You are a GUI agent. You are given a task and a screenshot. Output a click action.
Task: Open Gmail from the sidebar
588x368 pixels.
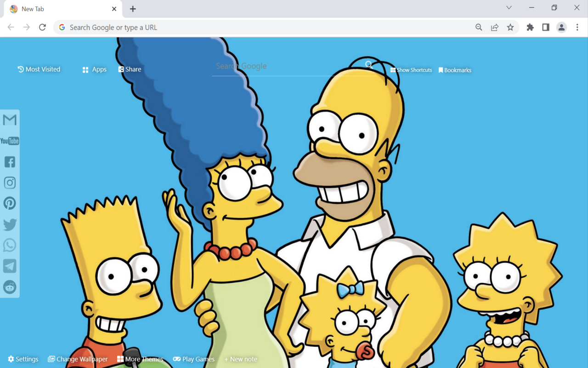pos(10,120)
